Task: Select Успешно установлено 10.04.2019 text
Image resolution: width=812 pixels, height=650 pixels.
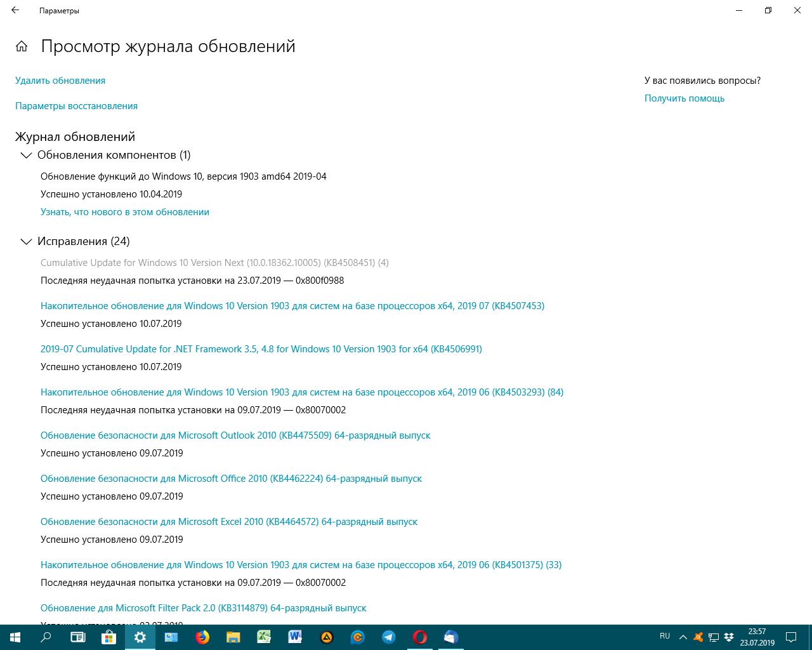Action: tap(111, 194)
